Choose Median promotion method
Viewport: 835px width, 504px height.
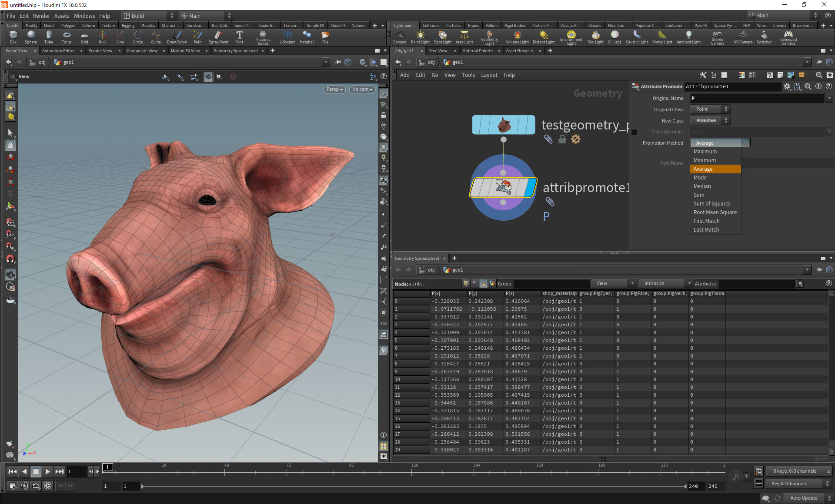715,186
